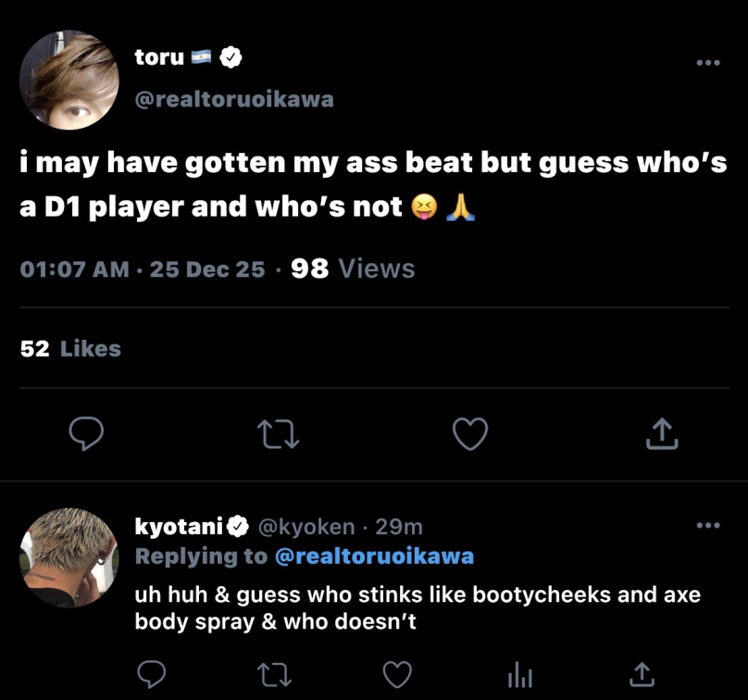Retweet kyotani's reply
This screenshot has height=700, width=748.
274,675
